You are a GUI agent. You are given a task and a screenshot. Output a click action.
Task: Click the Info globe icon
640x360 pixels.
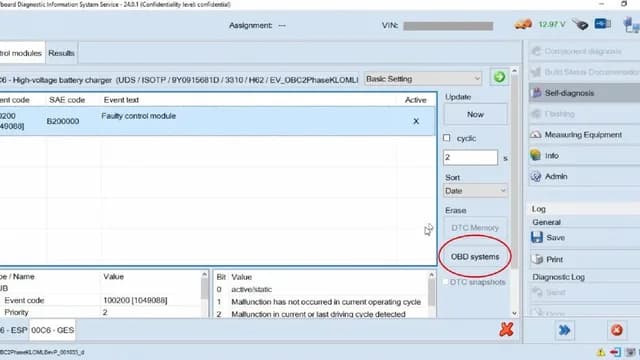tap(536, 155)
